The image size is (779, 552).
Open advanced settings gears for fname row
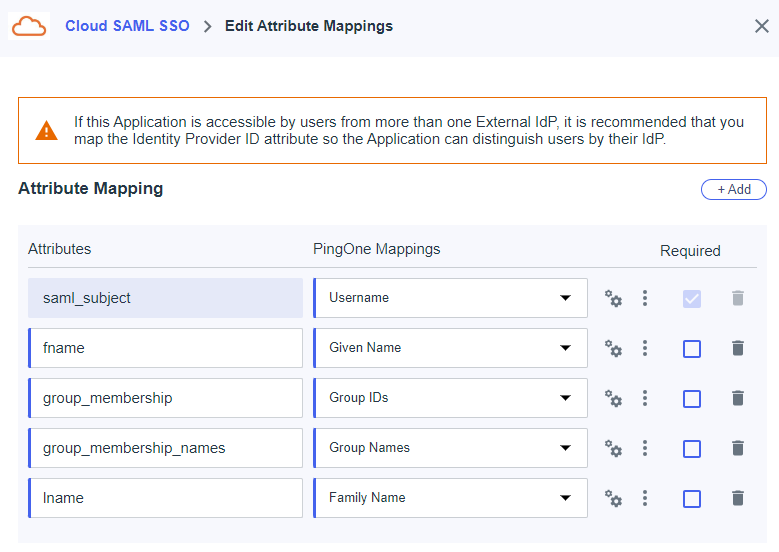pyautogui.click(x=614, y=349)
